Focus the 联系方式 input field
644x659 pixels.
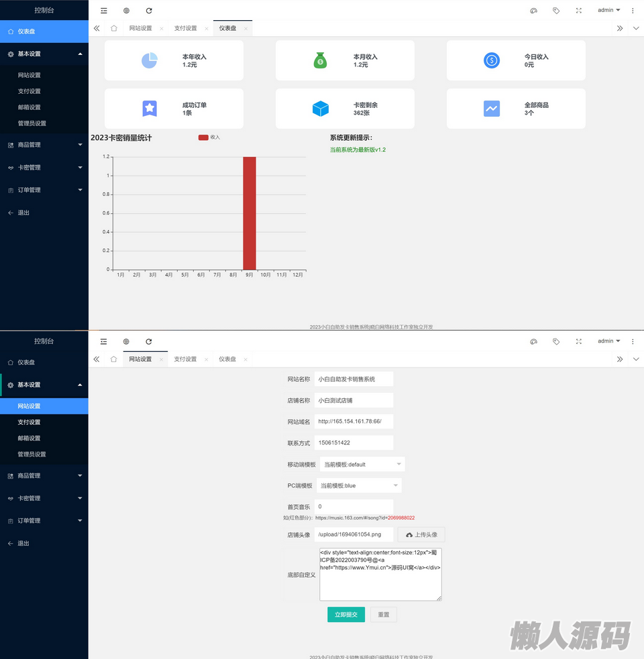pyautogui.click(x=354, y=442)
